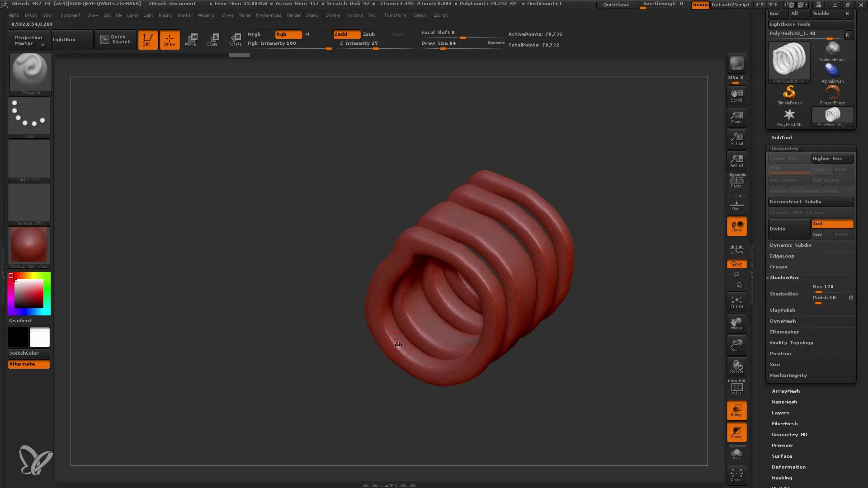Open the Preferences menu item
The height and width of the screenshot is (488, 868).
tap(268, 15)
